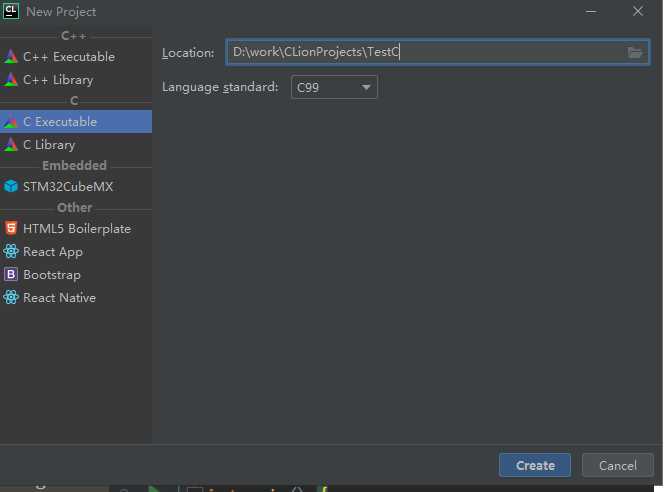Click the STM32CubeMX cube icon

[11, 186]
